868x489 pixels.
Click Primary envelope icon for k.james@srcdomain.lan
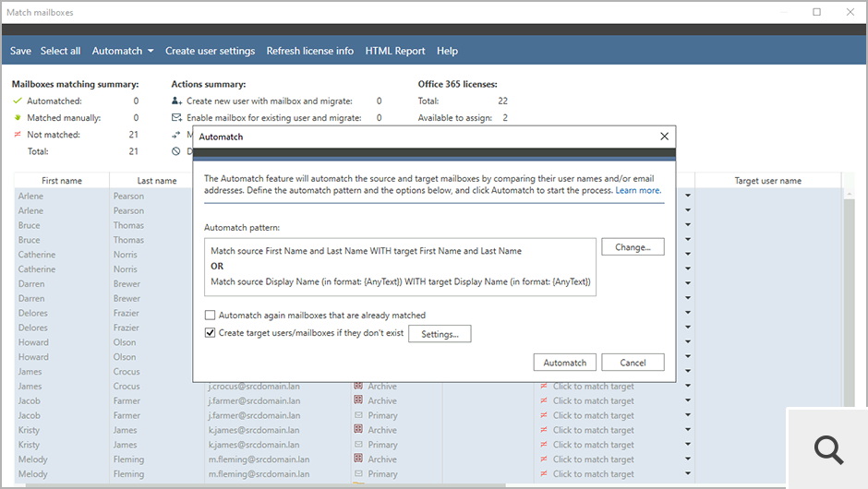[x=358, y=445]
